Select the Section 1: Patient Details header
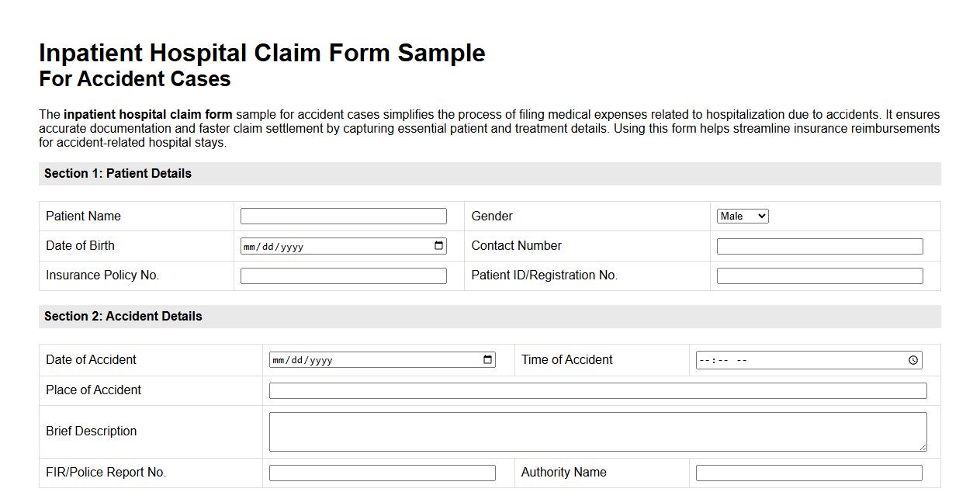The image size is (980, 499). click(x=116, y=173)
